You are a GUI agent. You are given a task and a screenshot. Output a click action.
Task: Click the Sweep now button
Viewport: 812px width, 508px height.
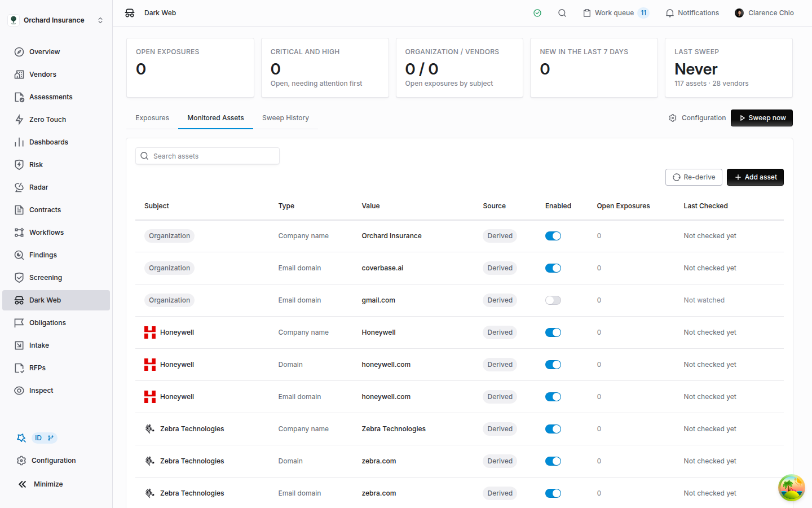pyautogui.click(x=762, y=118)
